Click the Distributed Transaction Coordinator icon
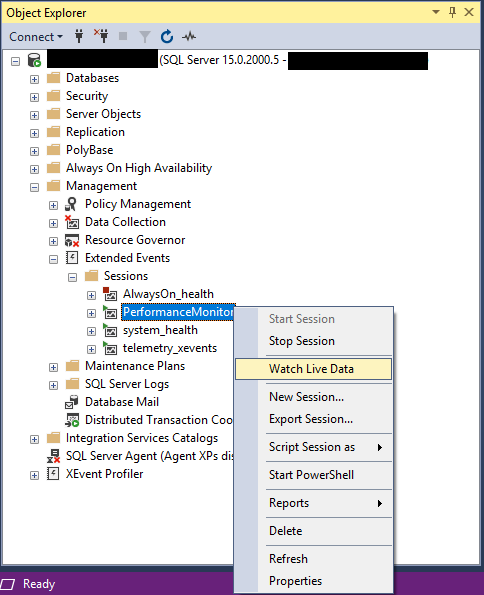 pos(72,420)
